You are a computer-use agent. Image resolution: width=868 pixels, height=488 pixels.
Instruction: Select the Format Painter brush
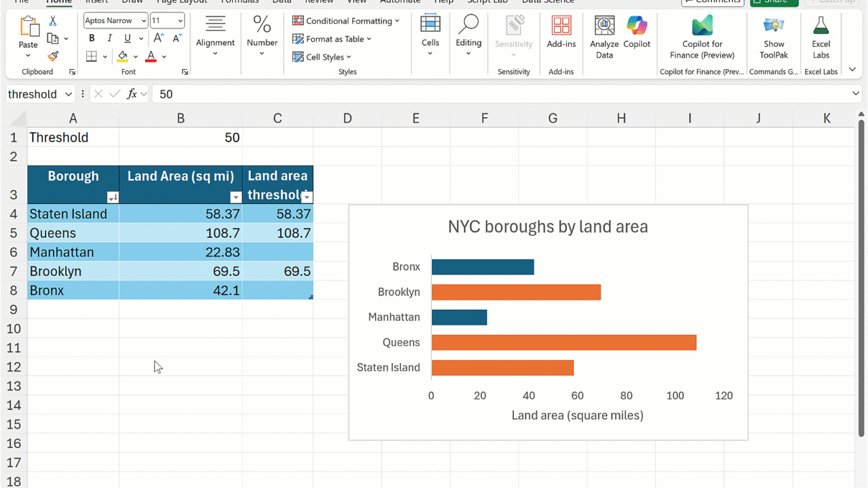click(53, 56)
